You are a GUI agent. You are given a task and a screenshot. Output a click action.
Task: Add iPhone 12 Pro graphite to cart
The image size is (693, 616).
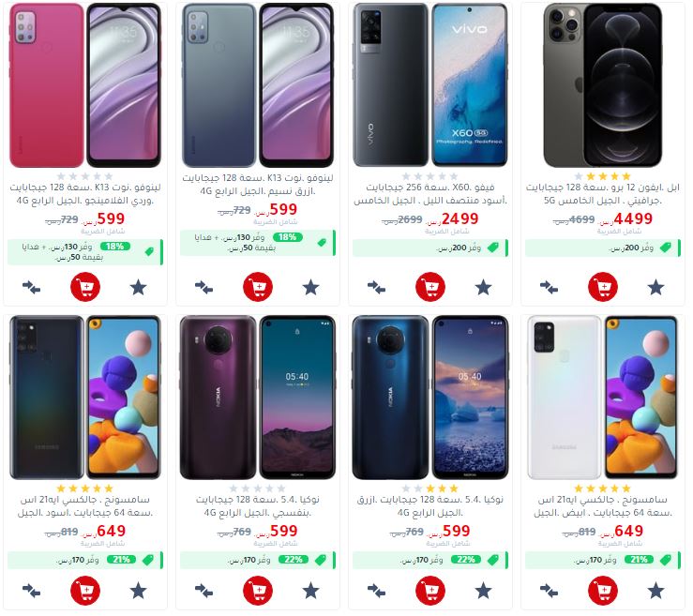pos(603,287)
